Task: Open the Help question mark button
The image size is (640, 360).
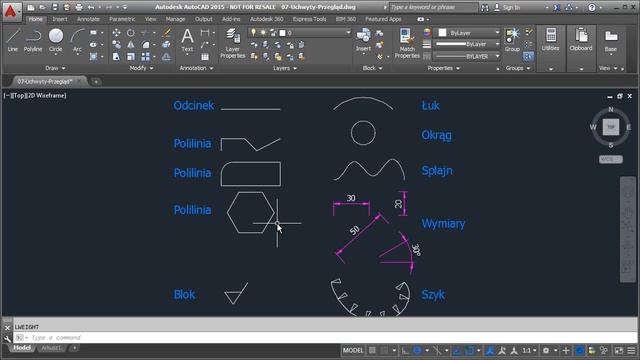Action: point(591,7)
